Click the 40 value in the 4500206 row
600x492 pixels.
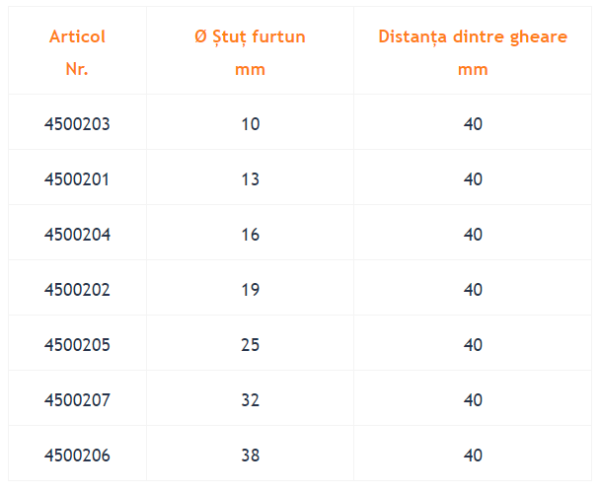tap(473, 455)
